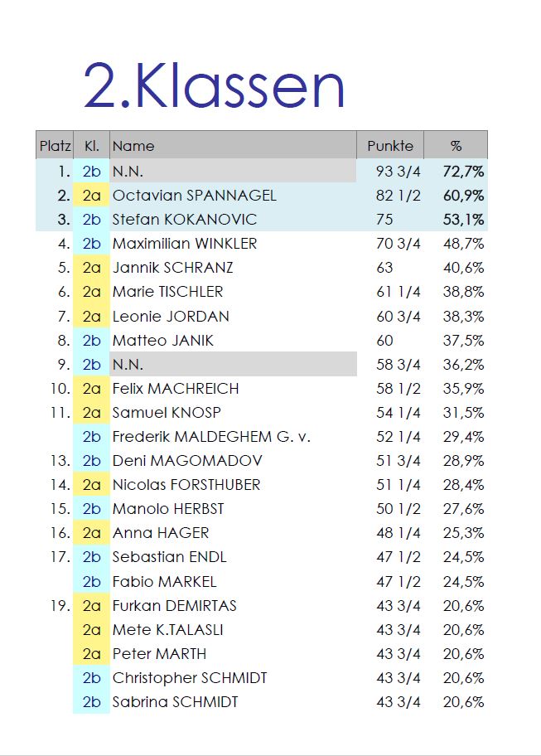
Task: Click Maximilian WINKLER name
Action: click(185, 244)
